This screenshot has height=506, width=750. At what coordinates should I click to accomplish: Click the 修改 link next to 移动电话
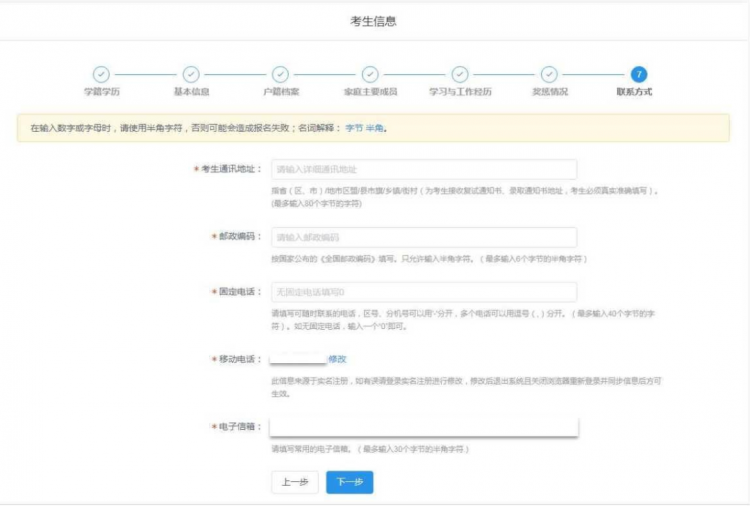[337, 359]
